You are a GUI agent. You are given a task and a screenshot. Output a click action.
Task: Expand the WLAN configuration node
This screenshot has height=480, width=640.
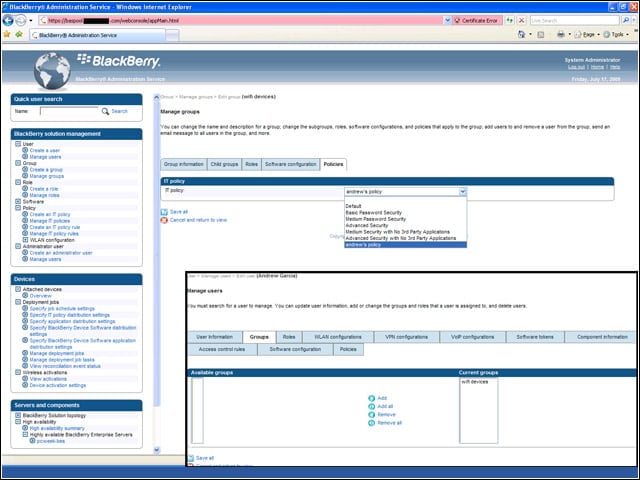point(25,240)
